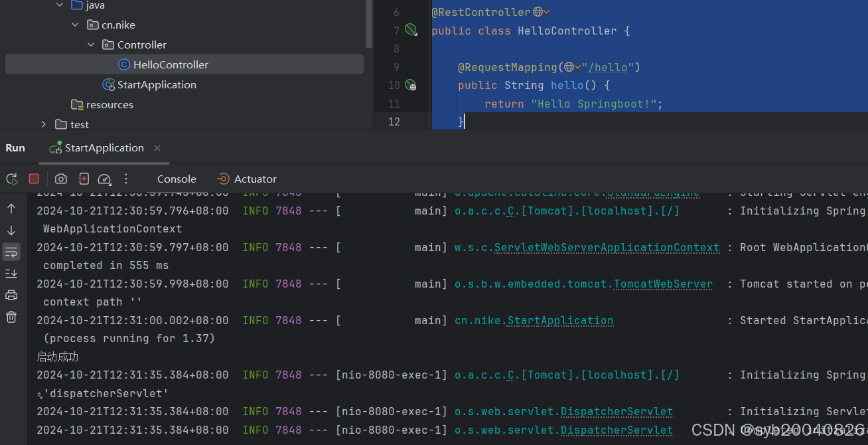Click the Actuator tab icon
Image resolution: width=868 pixels, height=445 pixels.
224,179
